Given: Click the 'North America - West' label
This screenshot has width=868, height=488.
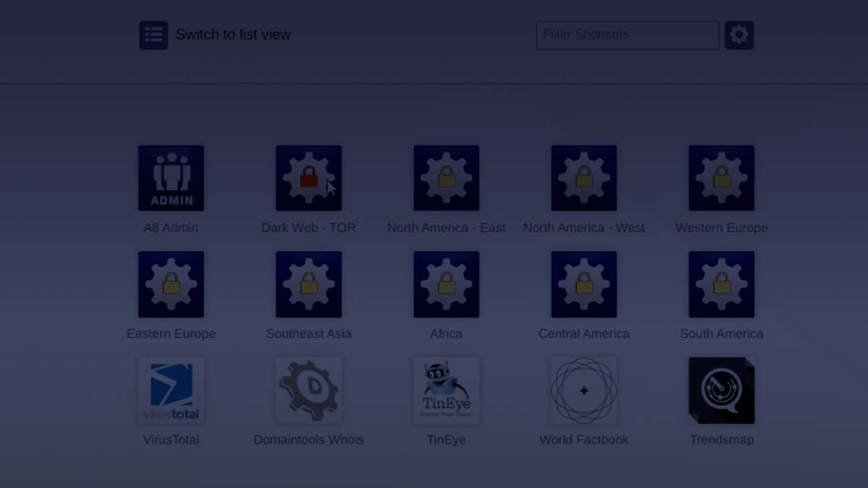Looking at the screenshot, I should (584, 228).
